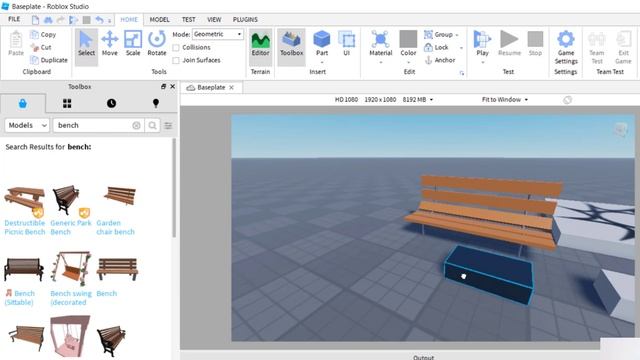
Task: Switch to the HOME ribbon tab
Action: coord(129,20)
